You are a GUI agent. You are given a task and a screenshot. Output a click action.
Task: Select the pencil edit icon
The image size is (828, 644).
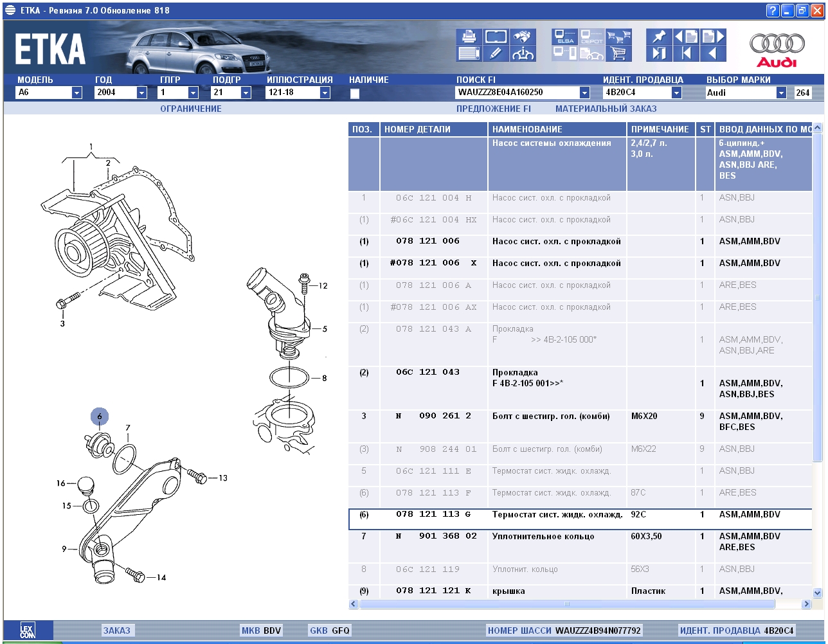click(x=496, y=53)
